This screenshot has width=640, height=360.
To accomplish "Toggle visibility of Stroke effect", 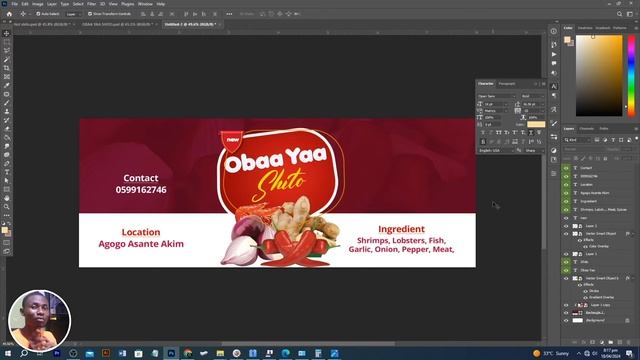I will point(585,291).
